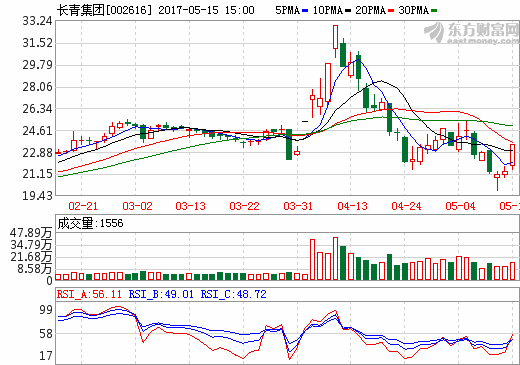Click the 19.43 price axis label

coord(37,196)
